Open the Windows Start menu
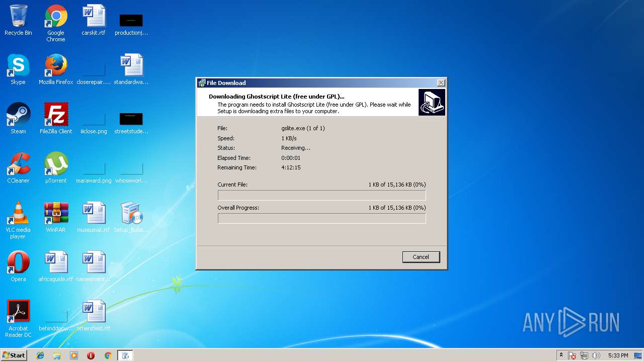Screen dimensions: 644x362 (x=14, y=355)
